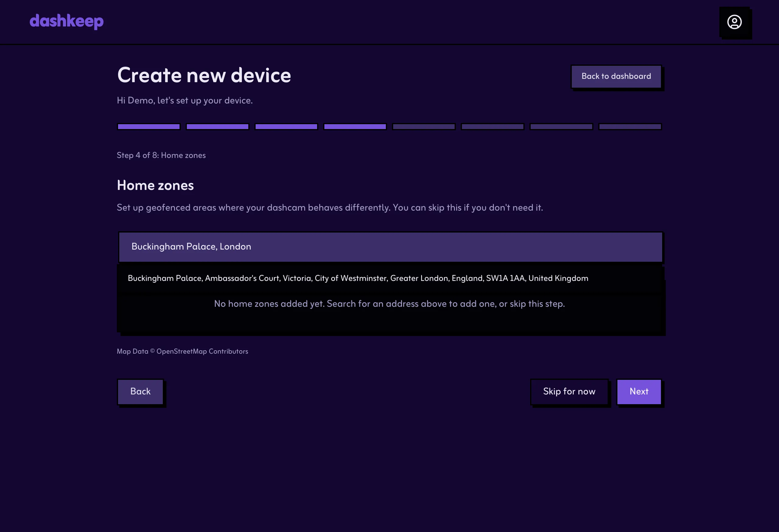Open the user account profile icon
The image size is (779, 532).
[x=734, y=22]
